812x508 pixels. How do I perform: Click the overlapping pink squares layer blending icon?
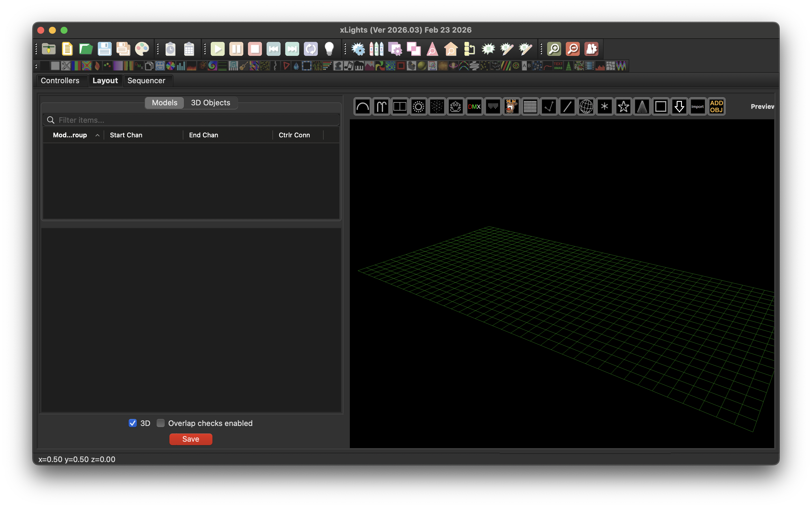pyautogui.click(x=414, y=49)
